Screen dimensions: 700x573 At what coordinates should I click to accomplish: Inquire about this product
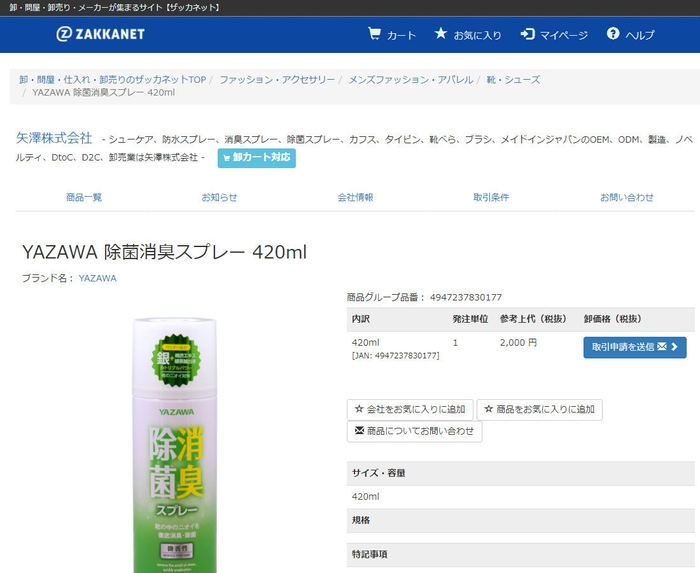(414, 432)
